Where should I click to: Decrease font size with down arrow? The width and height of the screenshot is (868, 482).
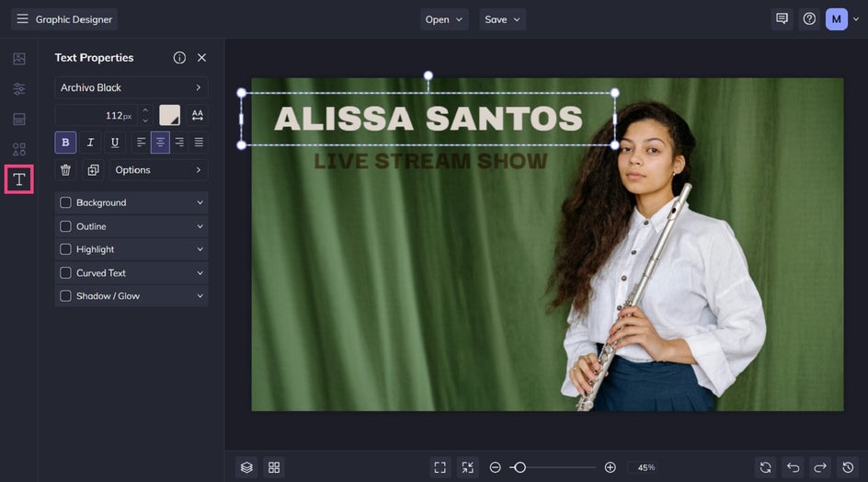click(x=145, y=120)
